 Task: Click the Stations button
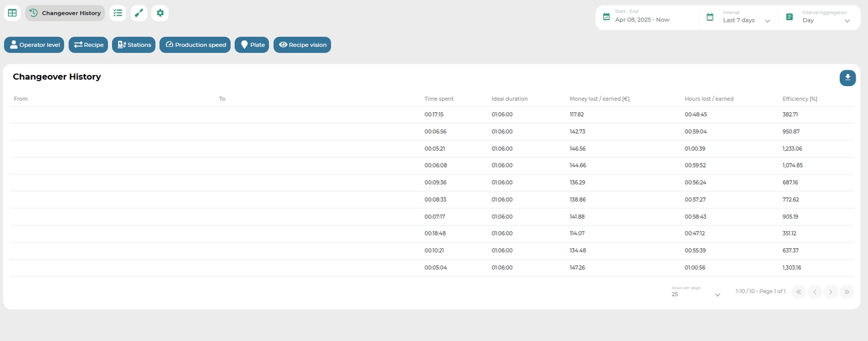pos(134,45)
